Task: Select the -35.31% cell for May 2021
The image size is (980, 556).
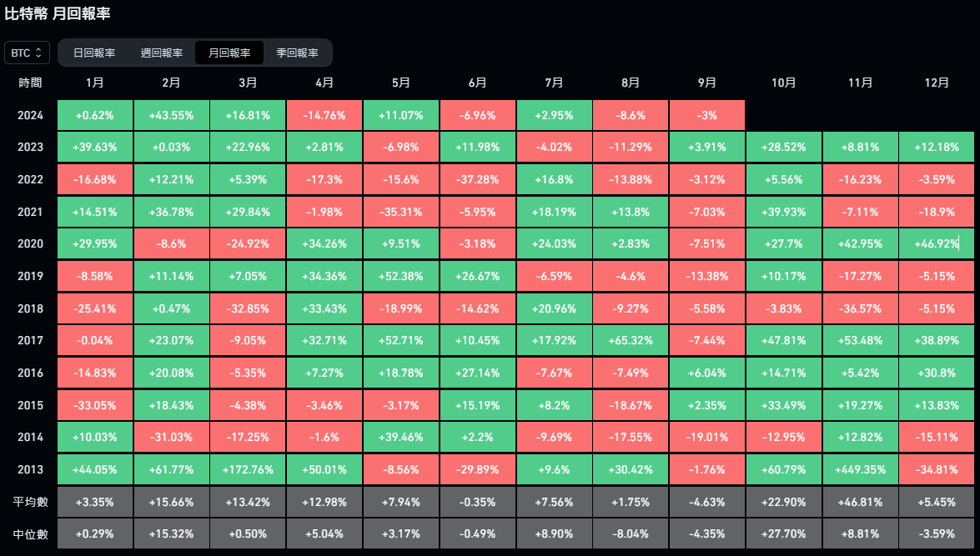Action: 401,212
